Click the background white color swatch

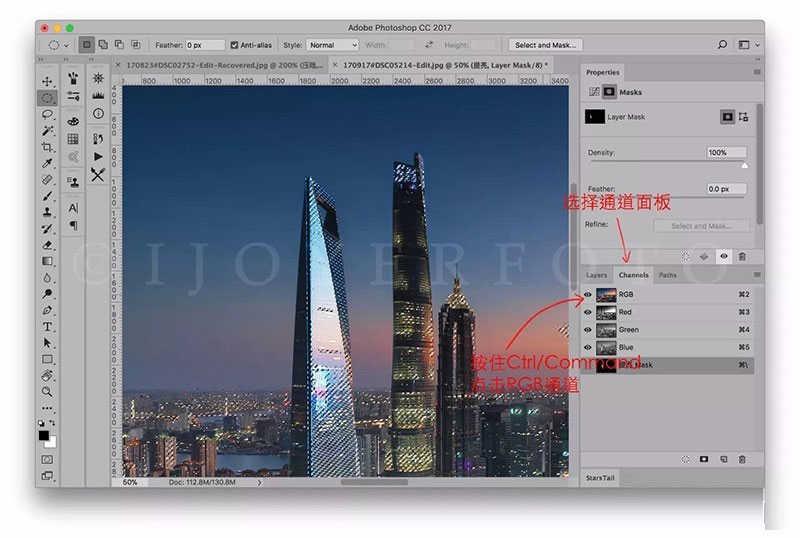click(52, 443)
